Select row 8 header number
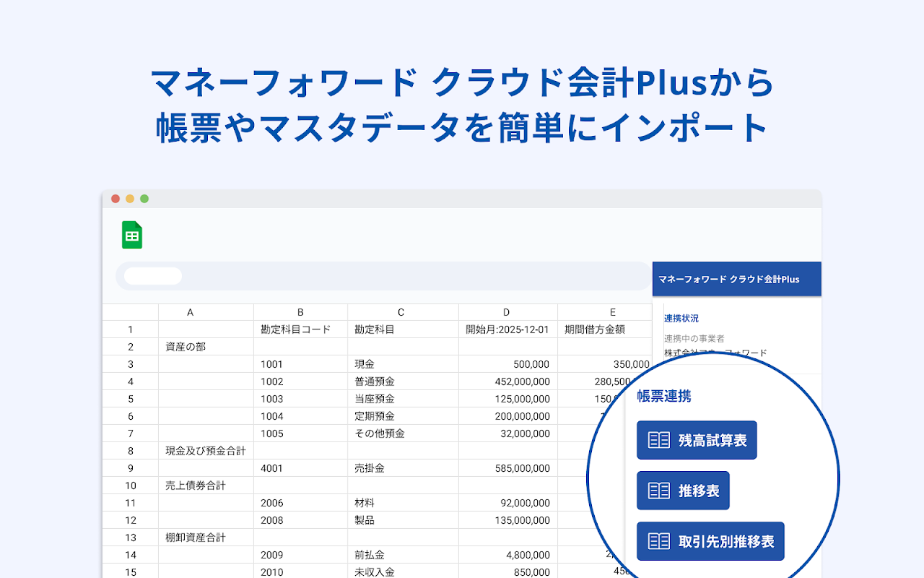The height and width of the screenshot is (578, 924). pos(131,451)
